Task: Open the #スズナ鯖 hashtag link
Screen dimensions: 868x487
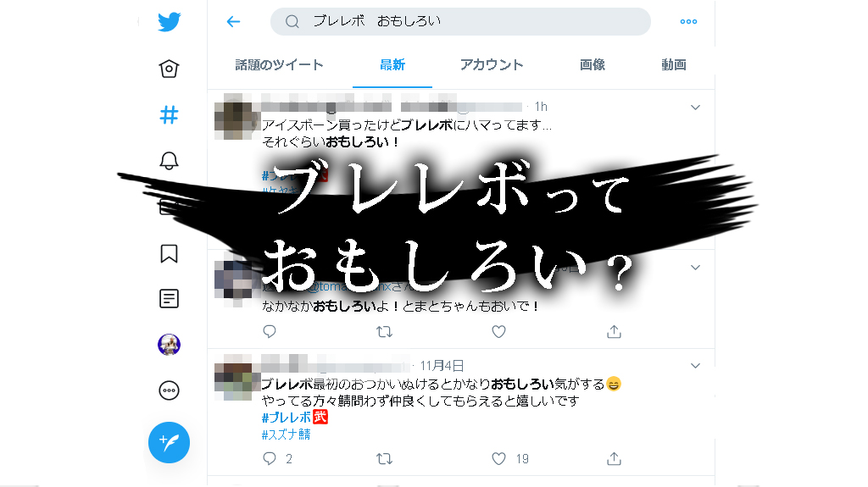Action: click(x=286, y=434)
